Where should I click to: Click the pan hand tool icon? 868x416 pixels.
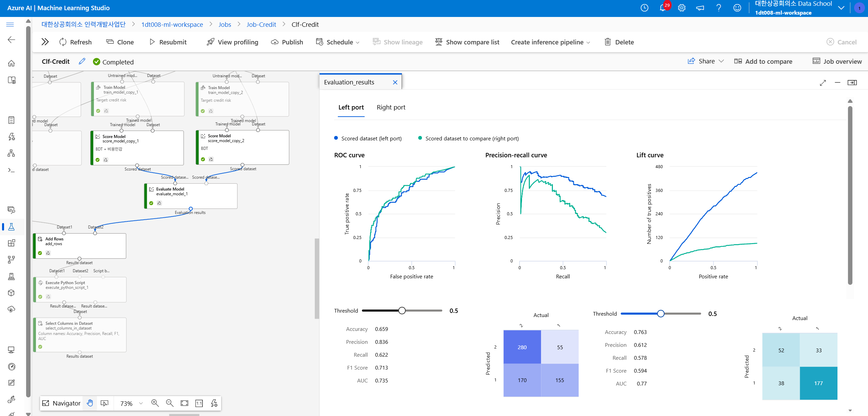point(90,403)
